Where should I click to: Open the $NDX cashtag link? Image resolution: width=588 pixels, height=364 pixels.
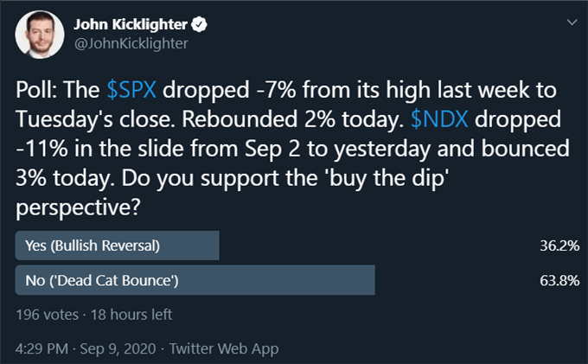tap(439, 119)
